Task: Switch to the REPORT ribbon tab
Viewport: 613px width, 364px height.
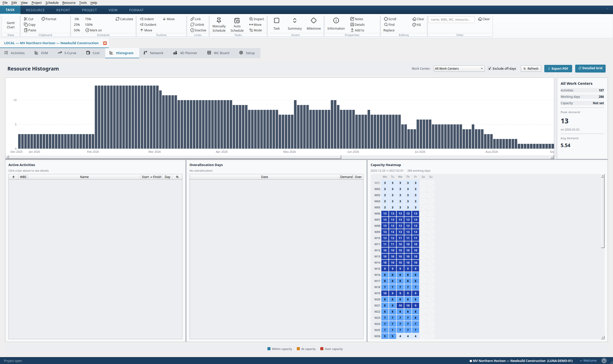Action: [x=63, y=10]
